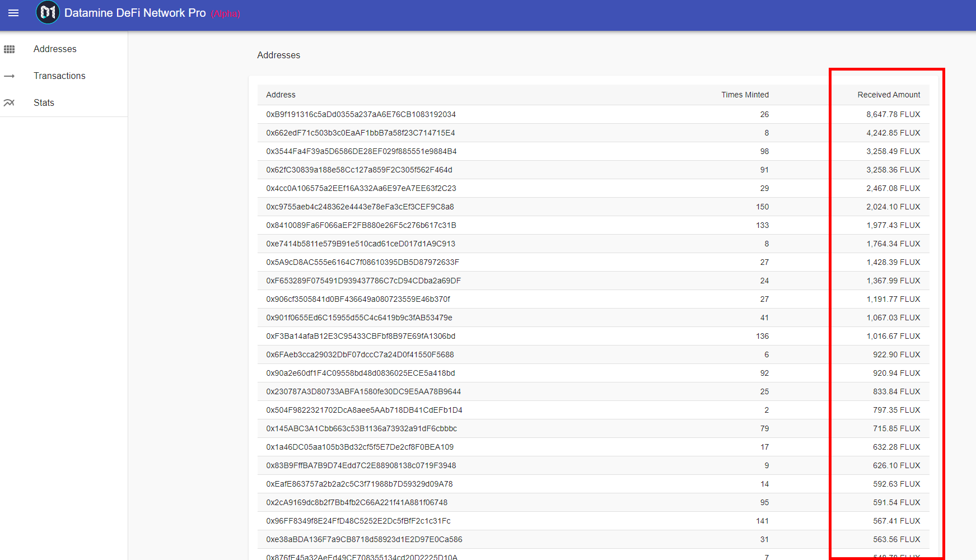
Task: Click the Addresses grid icon in sidebar
Action: click(9, 49)
